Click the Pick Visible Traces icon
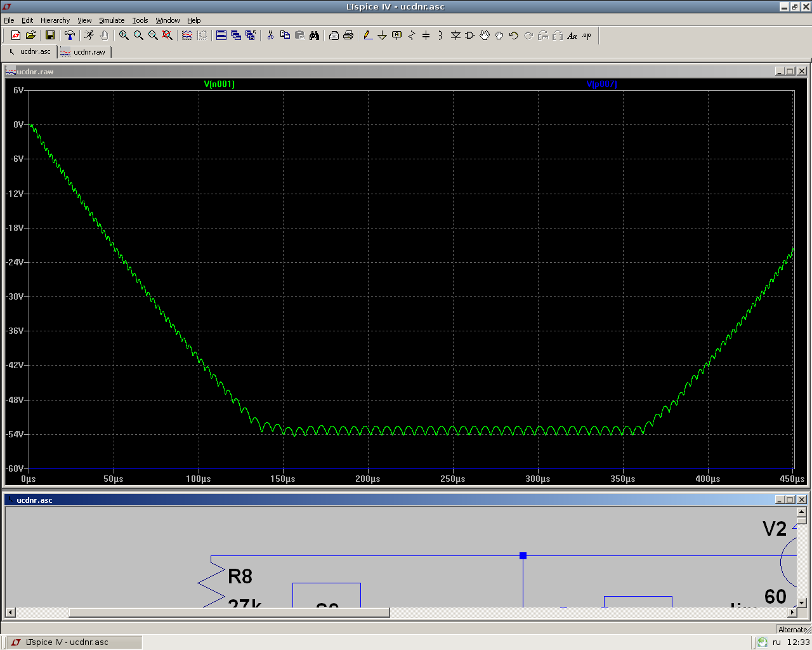The height and width of the screenshot is (650, 812). point(187,36)
